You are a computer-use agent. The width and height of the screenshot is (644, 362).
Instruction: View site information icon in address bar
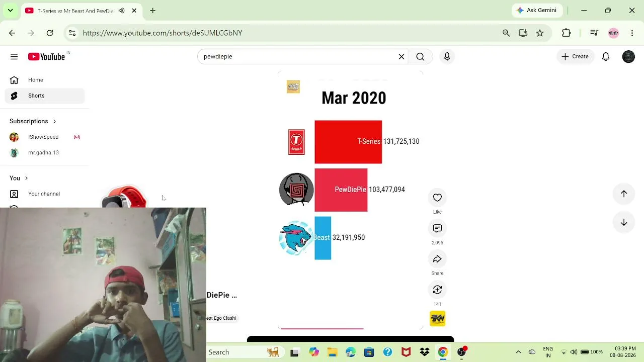tap(72, 33)
